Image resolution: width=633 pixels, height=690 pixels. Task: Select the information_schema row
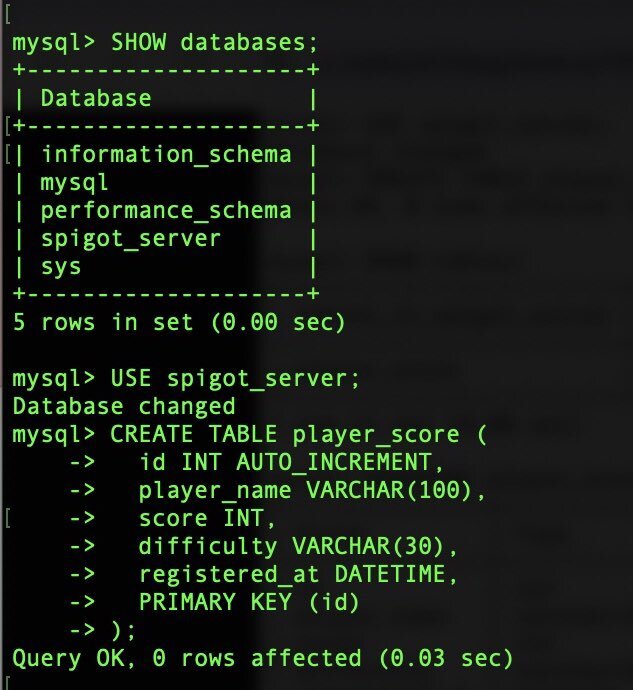pos(166,155)
